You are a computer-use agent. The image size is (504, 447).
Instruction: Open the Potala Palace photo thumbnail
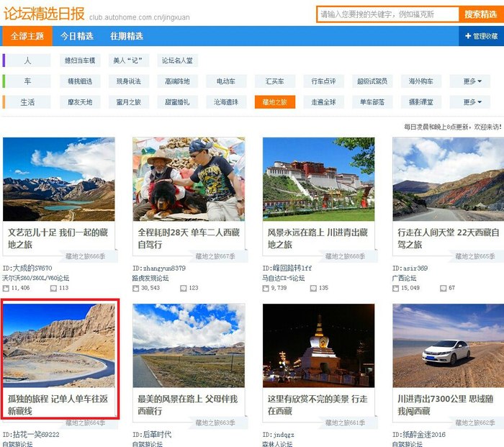pyautogui.click(x=318, y=179)
